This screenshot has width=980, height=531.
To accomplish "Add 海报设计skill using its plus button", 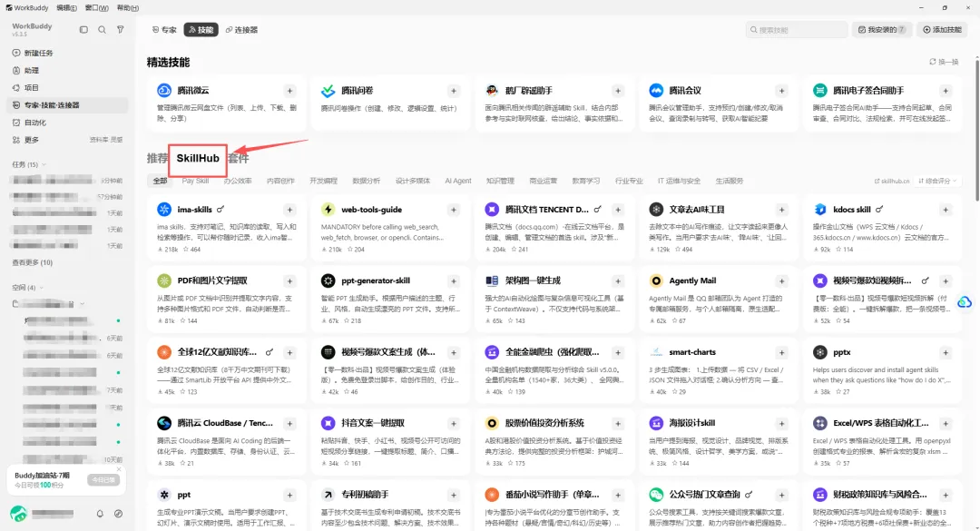I will pyautogui.click(x=781, y=423).
